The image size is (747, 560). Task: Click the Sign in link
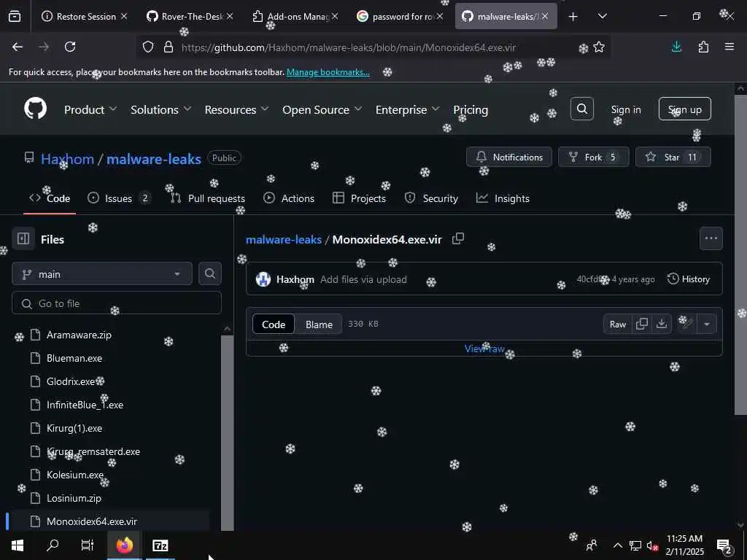(625, 109)
